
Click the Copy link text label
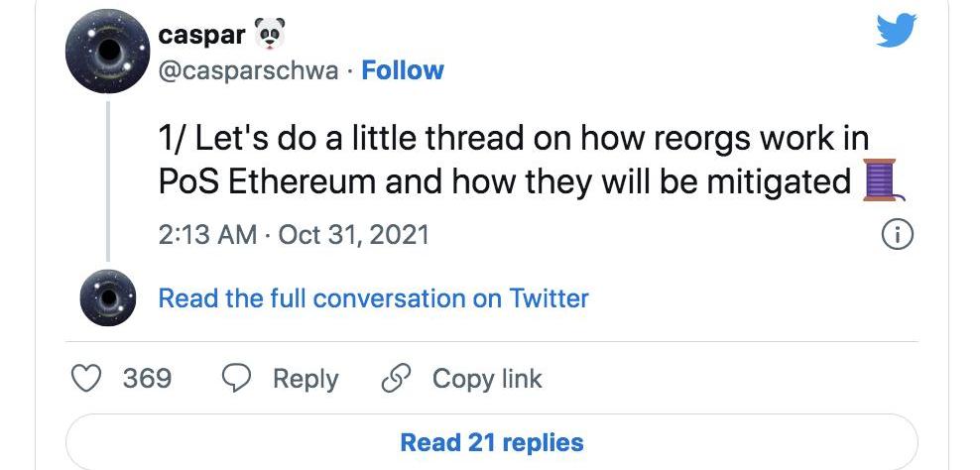(487, 379)
